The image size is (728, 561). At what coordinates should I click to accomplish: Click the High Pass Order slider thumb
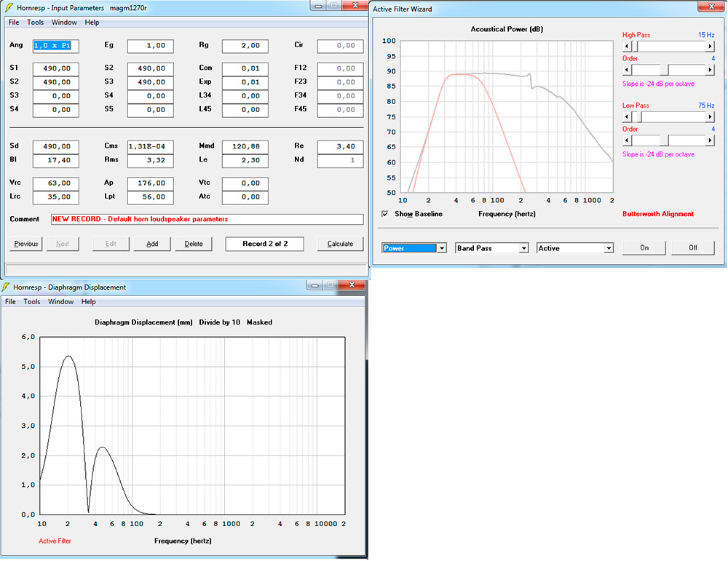click(x=665, y=70)
